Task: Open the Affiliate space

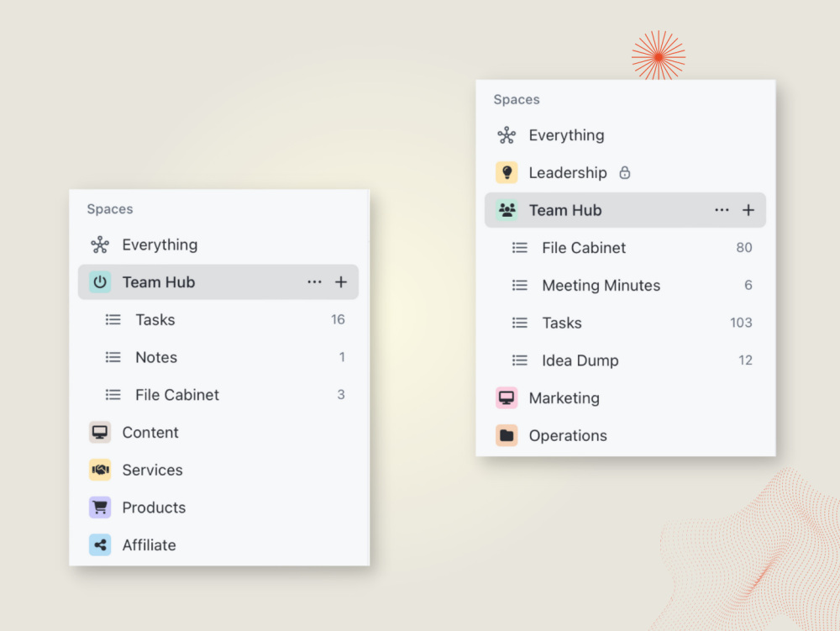Action: 149,544
